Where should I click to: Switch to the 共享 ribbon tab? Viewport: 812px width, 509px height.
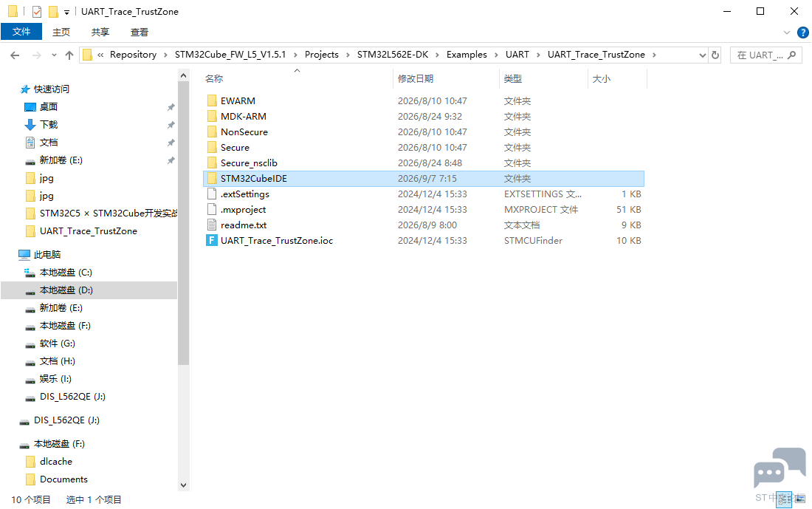coord(100,33)
